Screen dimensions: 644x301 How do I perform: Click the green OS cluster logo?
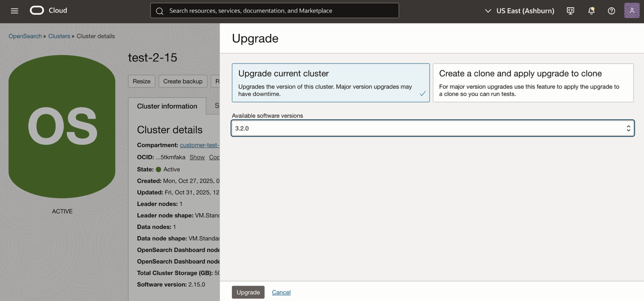click(x=62, y=126)
